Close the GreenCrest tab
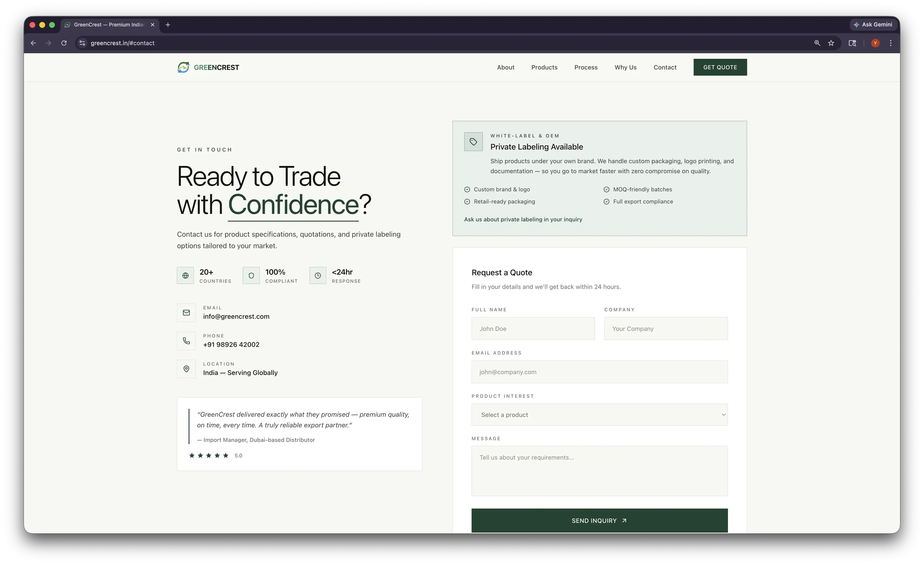Image resolution: width=924 pixels, height=565 pixels. (152, 25)
